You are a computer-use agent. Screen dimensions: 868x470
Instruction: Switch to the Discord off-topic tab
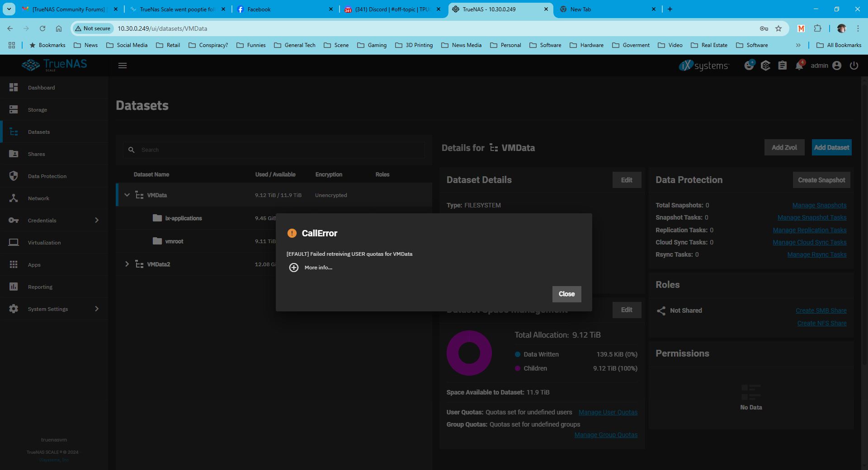392,9
